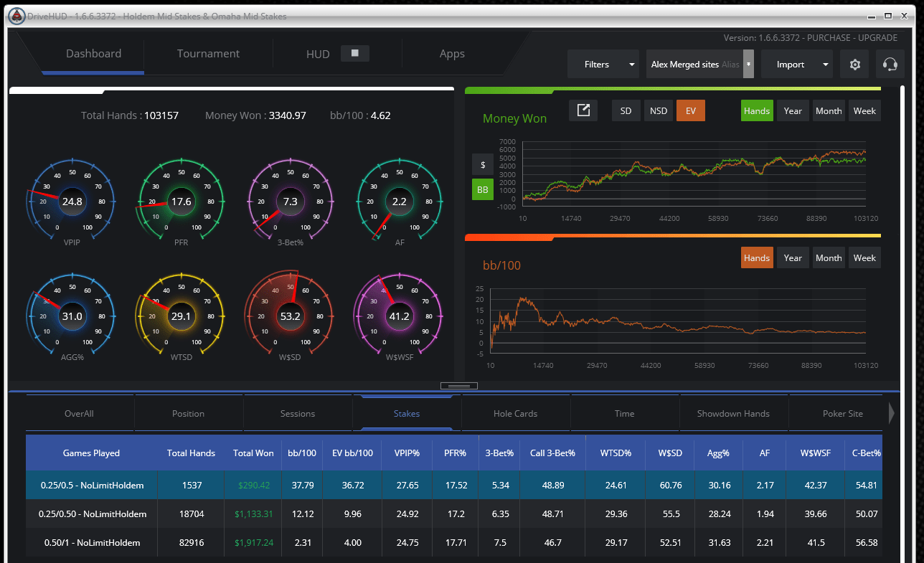This screenshot has width=924, height=563.
Task: Switch the chart units to BB
Action: (482, 189)
